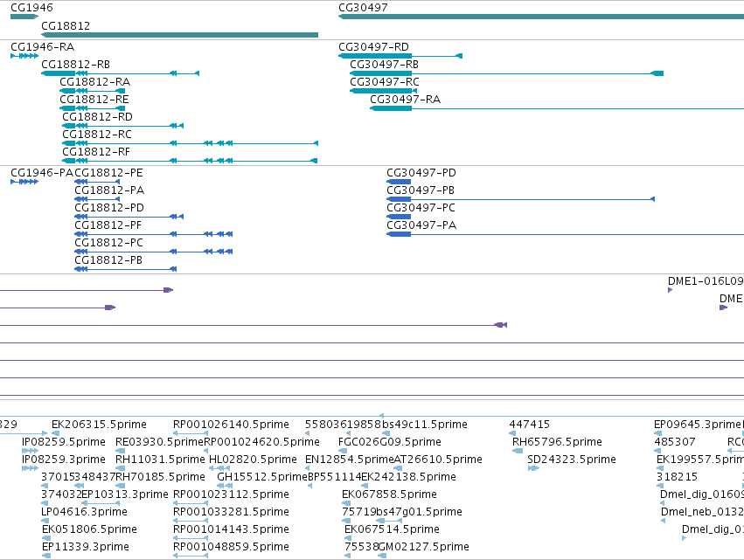This screenshot has height=560, width=744.
Task: Click the GM02127.5prime EST label
Action: point(424,547)
